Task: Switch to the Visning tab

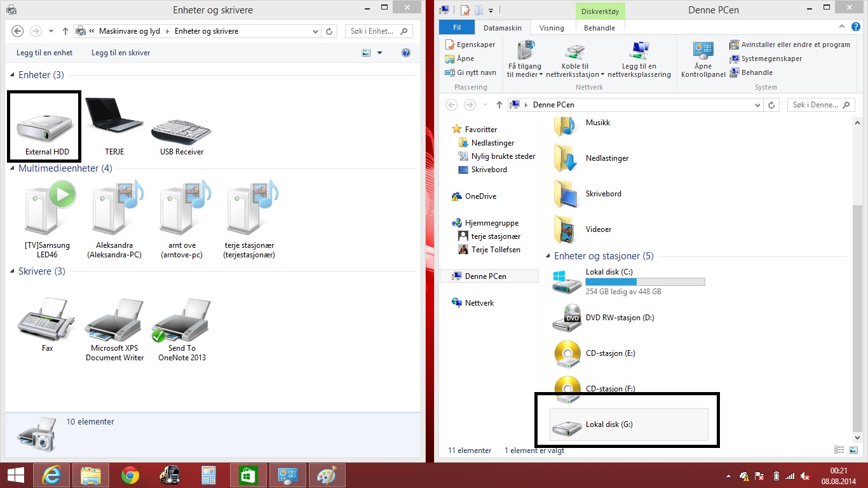Action: point(552,28)
